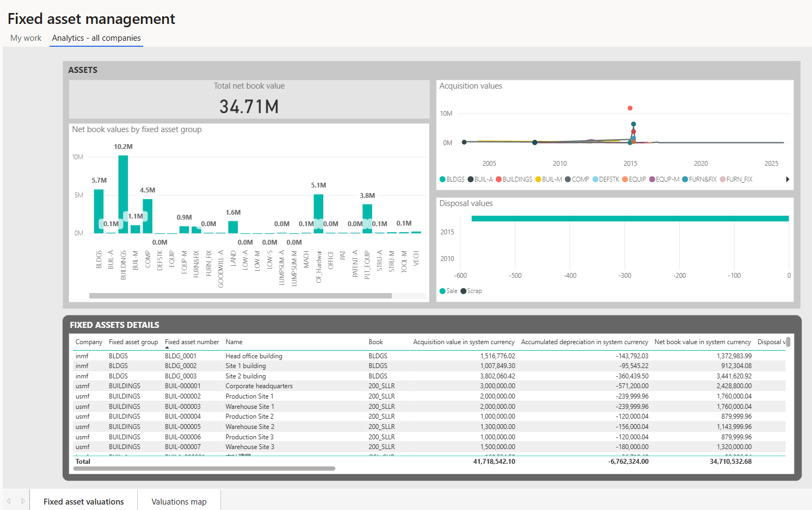812x510 pixels.
Task: Click the bar chart's horizontal scrollbar
Action: click(x=241, y=296)
